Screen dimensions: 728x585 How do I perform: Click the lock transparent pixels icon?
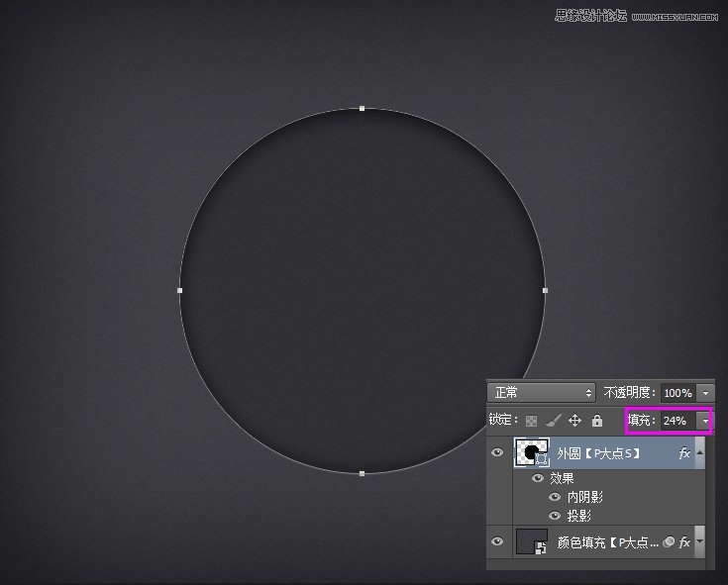(530, 421)
